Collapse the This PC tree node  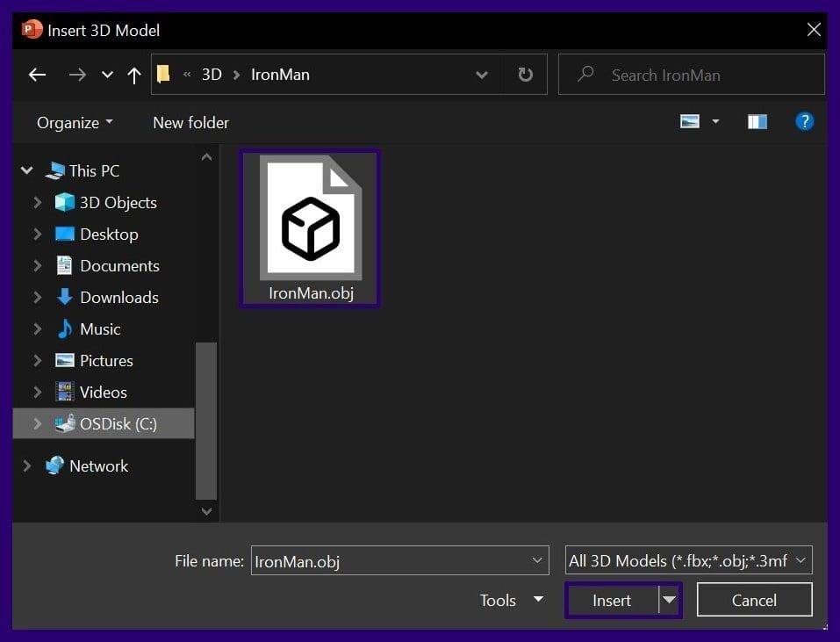pyautogui.click(x=27, y=170)
